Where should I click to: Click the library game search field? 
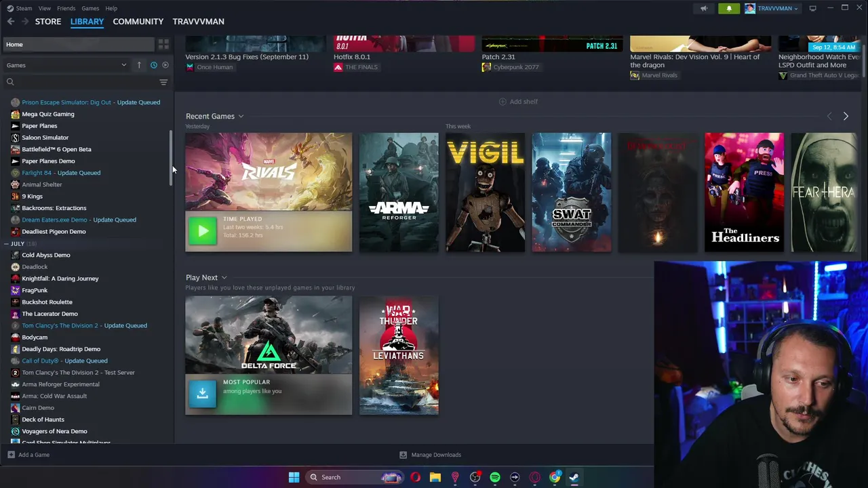(x=81, y=82)
